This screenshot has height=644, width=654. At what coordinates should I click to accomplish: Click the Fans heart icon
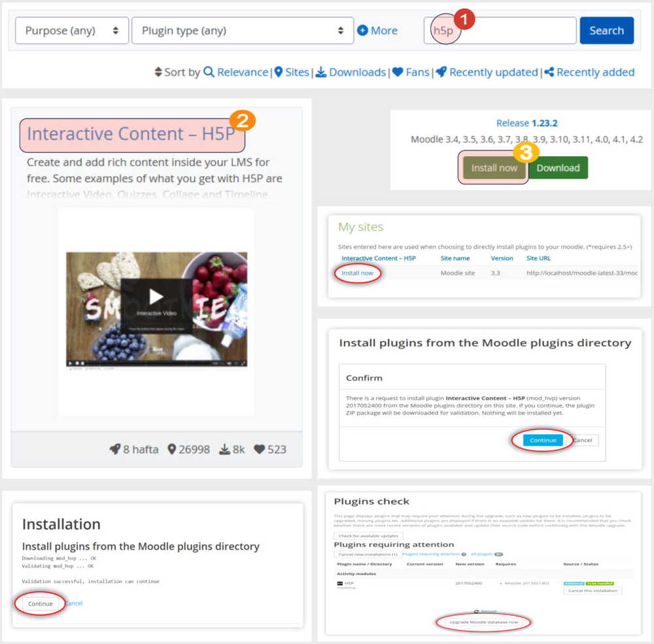pos(398,72)
